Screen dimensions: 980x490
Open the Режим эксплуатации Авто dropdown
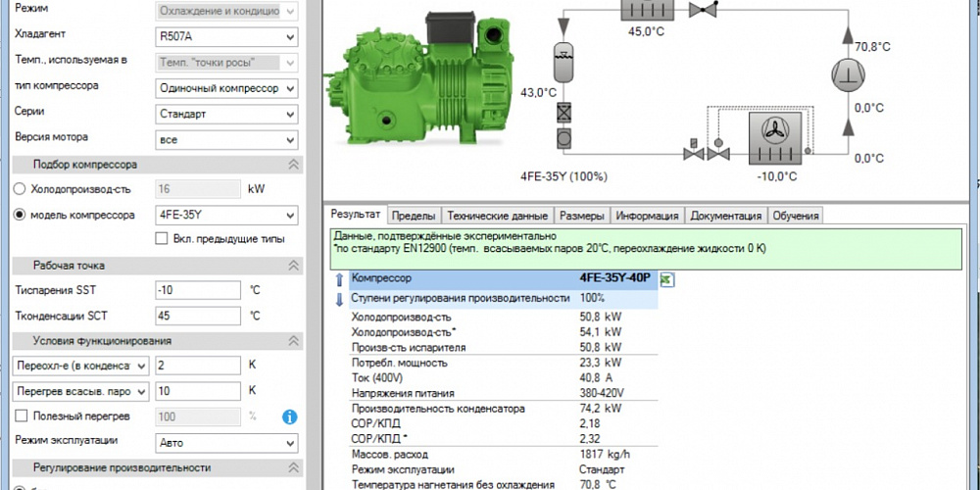pos(226,443)
